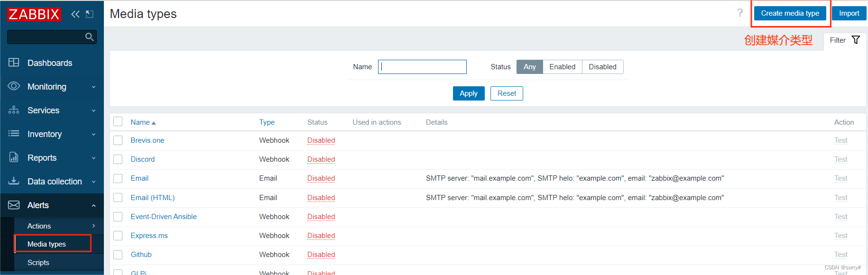The height and width of the screenshot is (275, 868).
Task: Check the Brevis.one row checkbox
Action: (118, 140)
